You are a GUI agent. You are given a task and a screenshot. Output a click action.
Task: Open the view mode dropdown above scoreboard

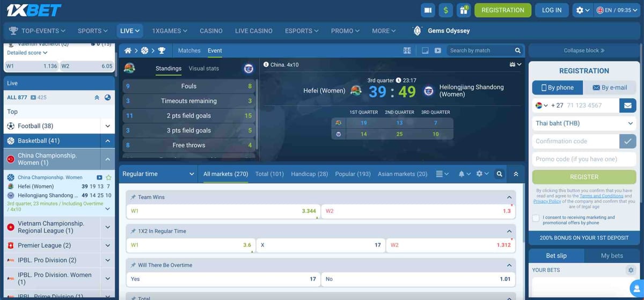tap(515, 64)
